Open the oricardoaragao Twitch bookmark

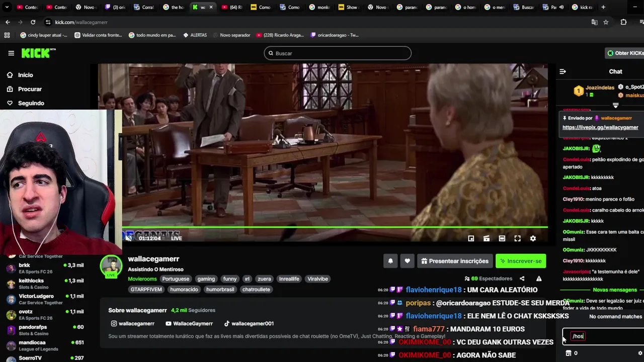[x=335, y=35]
